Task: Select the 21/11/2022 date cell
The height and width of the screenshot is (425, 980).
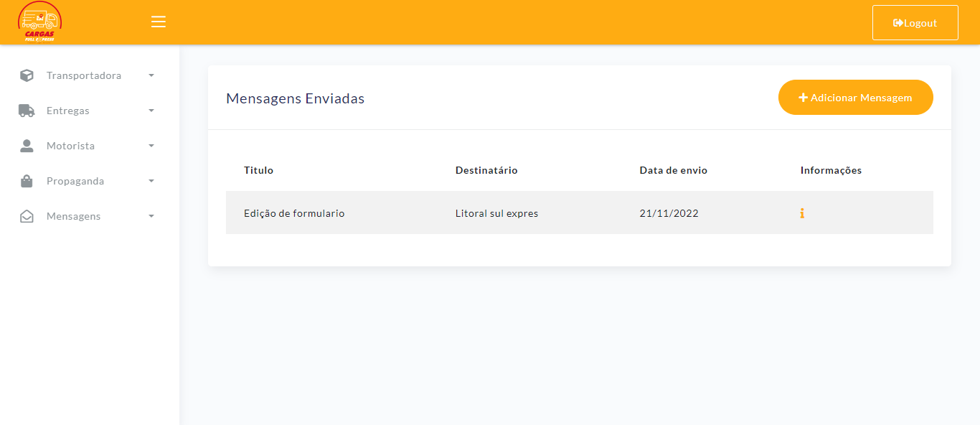Action: click(669, 213)
